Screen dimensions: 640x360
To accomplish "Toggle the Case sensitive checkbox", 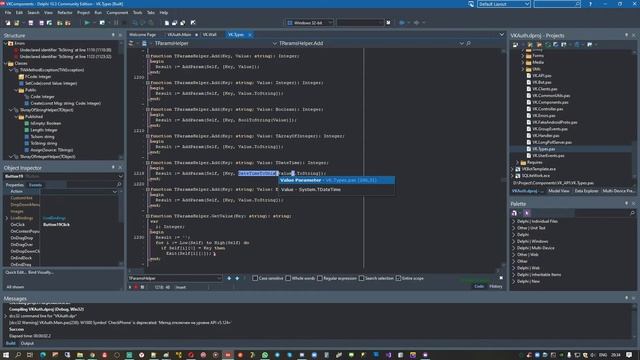I will click(255, 278).
